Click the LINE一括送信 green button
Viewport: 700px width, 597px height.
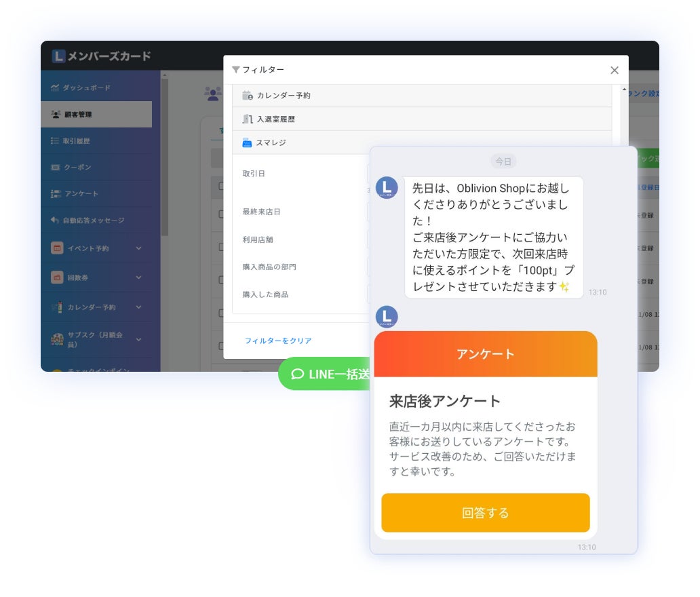coord(325,374)
